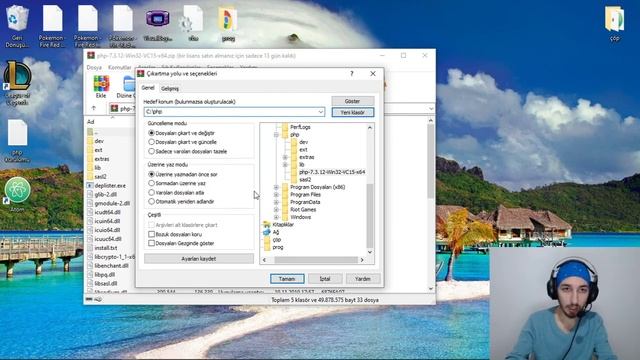This screenshot has height=360, width=640.
Task: Select deplister.exe in the WinRAR file list
Action: point(107,185)
